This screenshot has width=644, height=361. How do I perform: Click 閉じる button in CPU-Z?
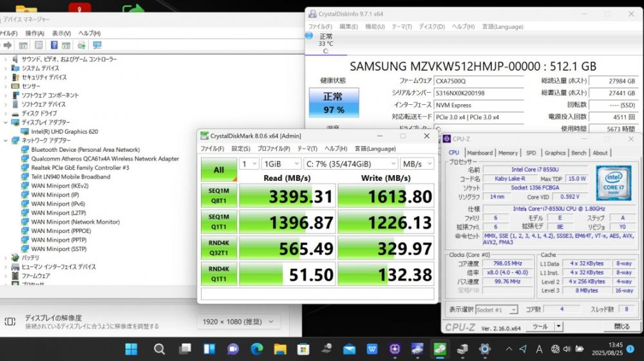coord(622,326)
